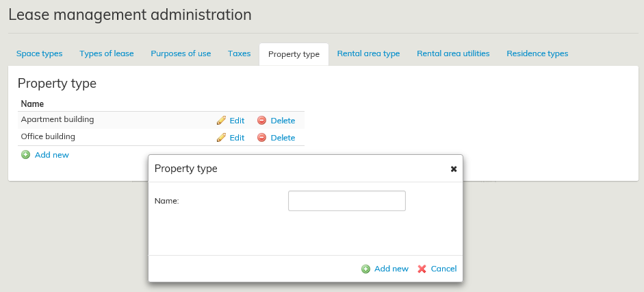This screenshot has height=292, width=644.
Task: Click the red X Cancel icon in the dialog
Action: (422, 269)
